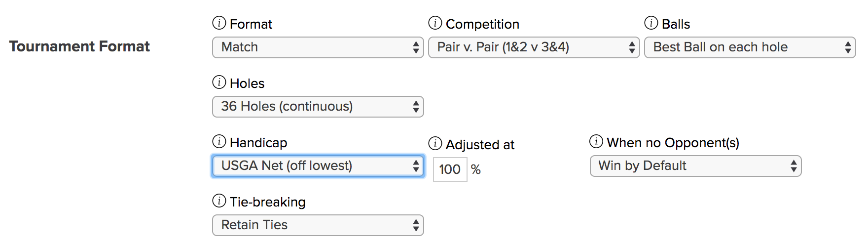
Task: Click the Tournament Format section heading
Action: tap(79, 46)
